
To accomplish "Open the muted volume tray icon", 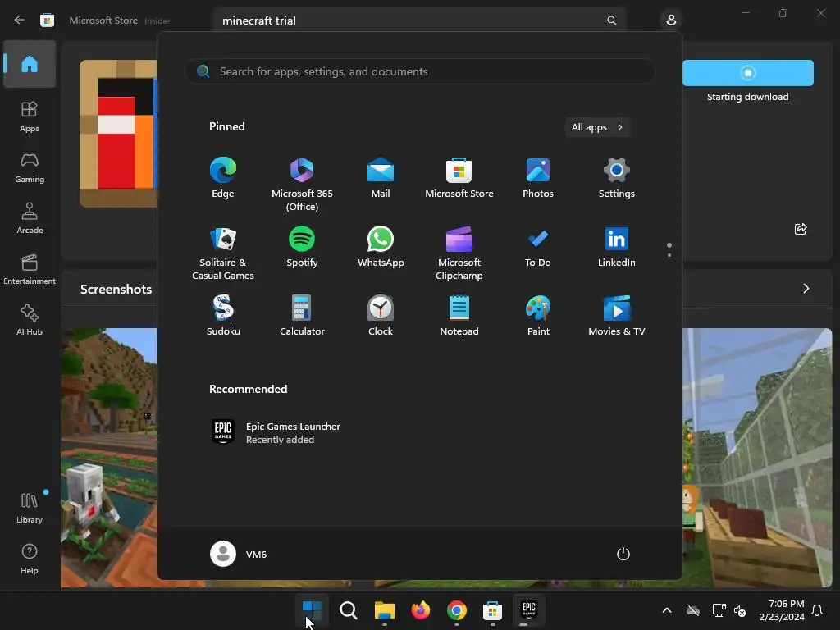I will [740, 610].
